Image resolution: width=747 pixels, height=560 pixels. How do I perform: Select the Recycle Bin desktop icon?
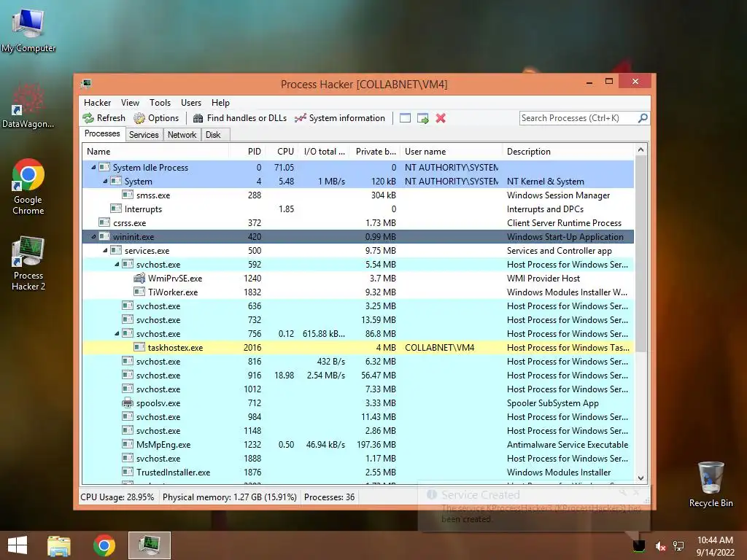point(711,484)
